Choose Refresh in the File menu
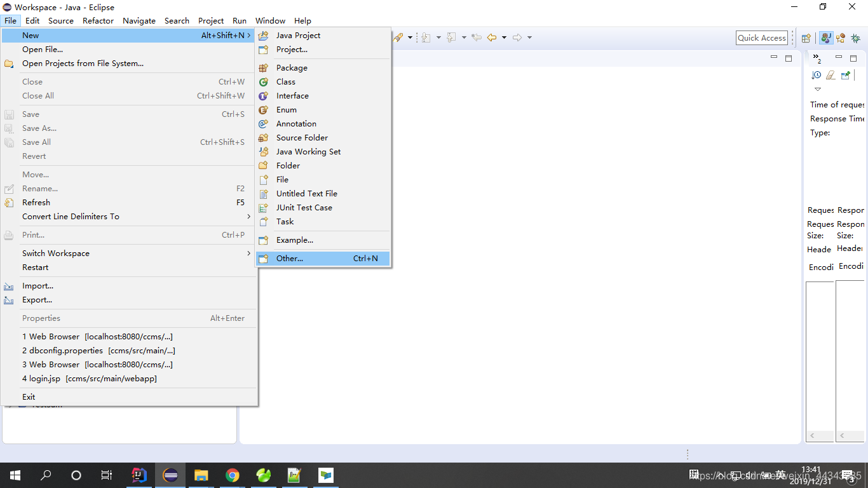The image size is (868, 488). 129,203
